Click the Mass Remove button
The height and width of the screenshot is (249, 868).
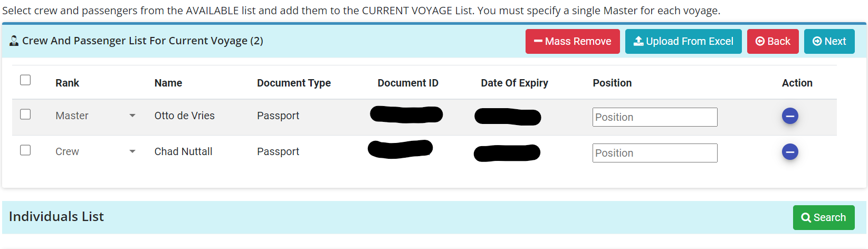[x=573, y=41]
